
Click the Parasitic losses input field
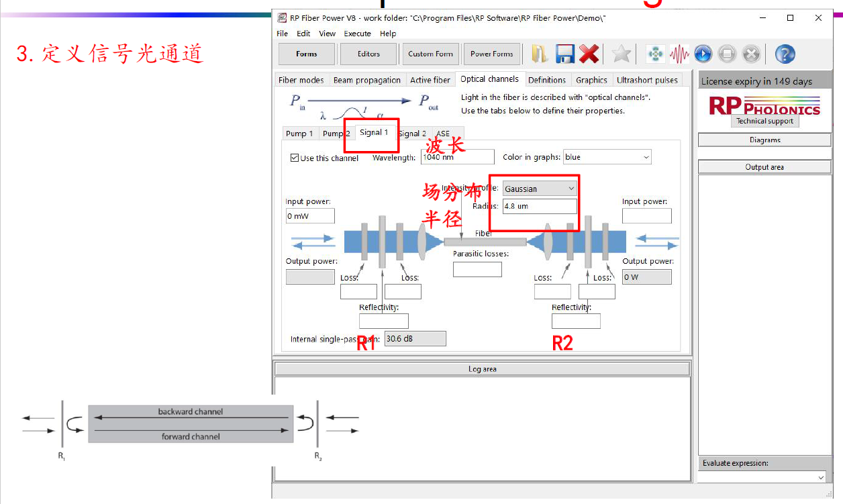tap(477, 269)
